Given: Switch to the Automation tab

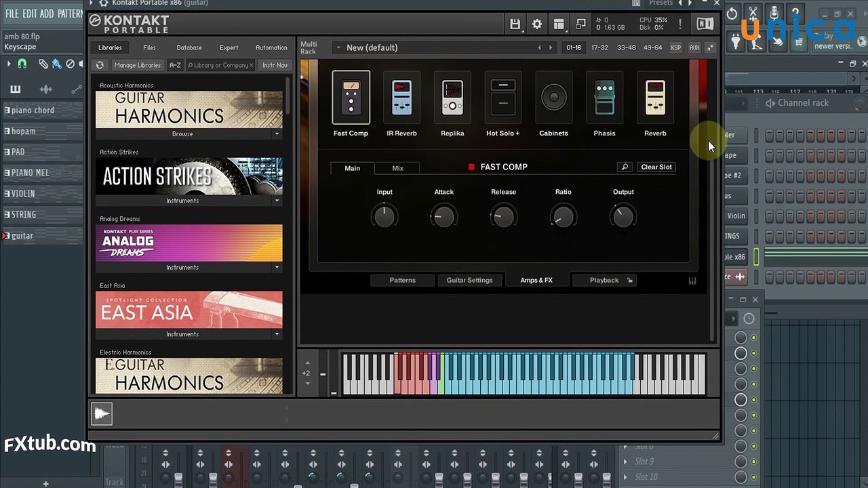Looking at the screenshot, I should [x=271, y=47].
